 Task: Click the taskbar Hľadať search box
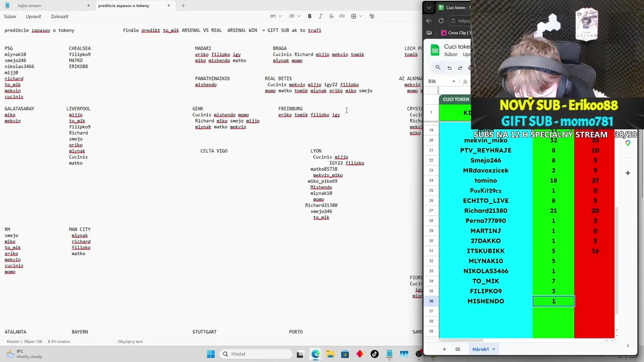pos(255,354)
